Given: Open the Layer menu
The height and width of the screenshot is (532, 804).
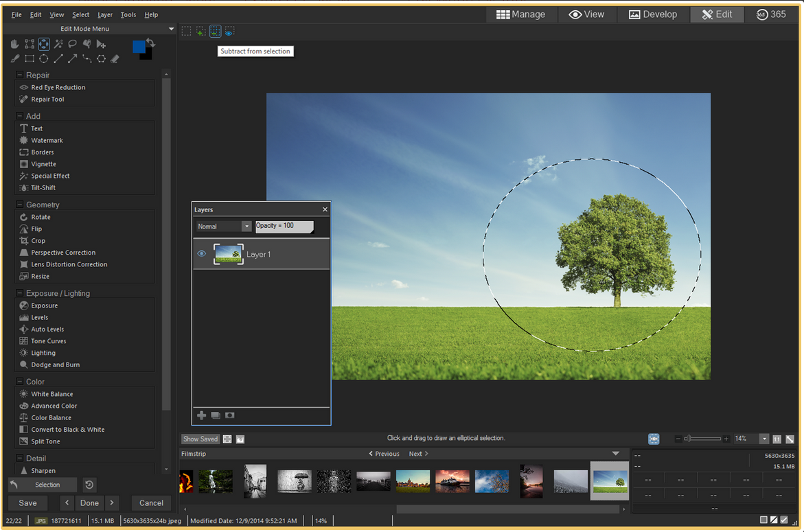Looking at the screenshot, I should [x=105, y=14].
